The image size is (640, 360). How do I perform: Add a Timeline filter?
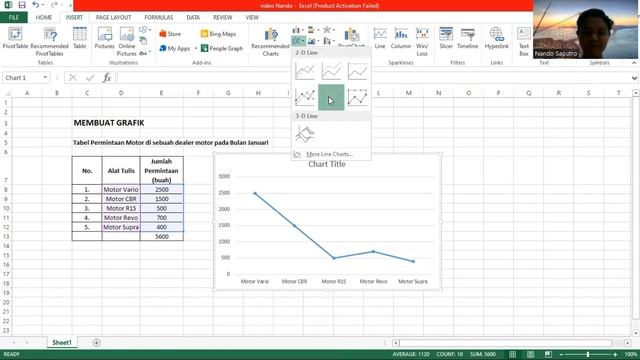coord(467,38)
